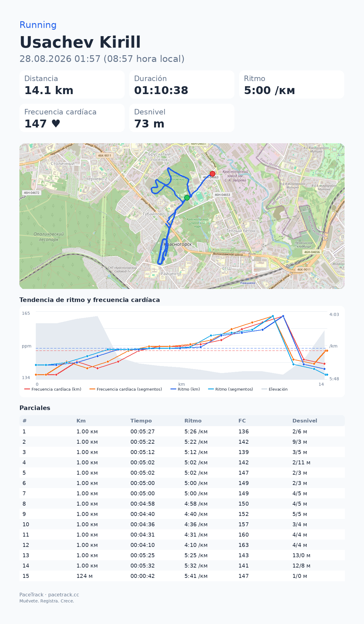
Task: Toggle the Frecuencia cardíaca (km) legend entry
Action: [53, 389]
